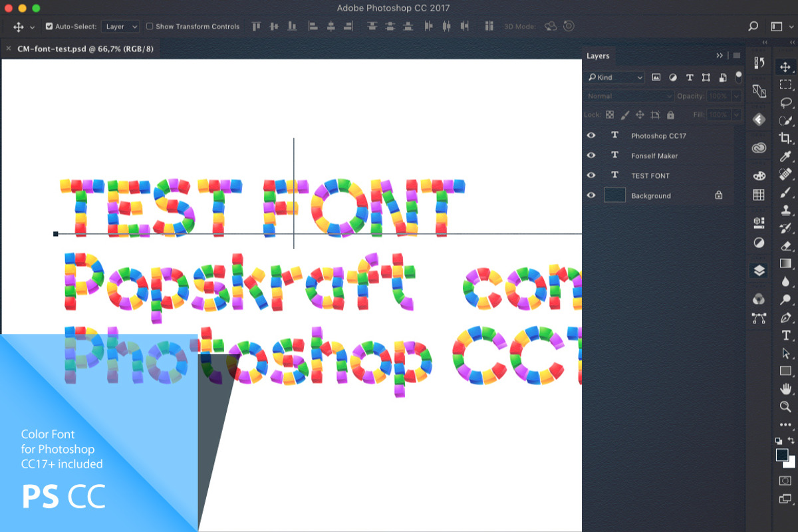Open the Channels panel icon
Image resolution: width=798 pixels, height=532 pixels.
tap(759, 299)
